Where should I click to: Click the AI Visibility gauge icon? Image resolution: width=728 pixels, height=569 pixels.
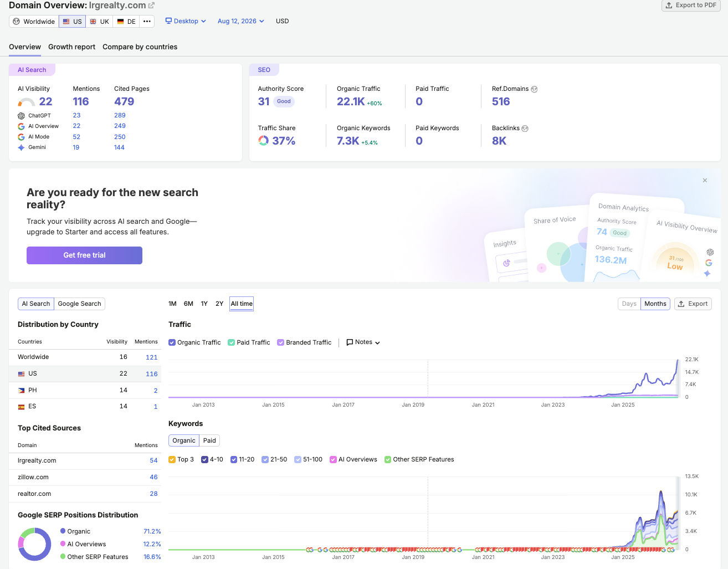[27, 102]
